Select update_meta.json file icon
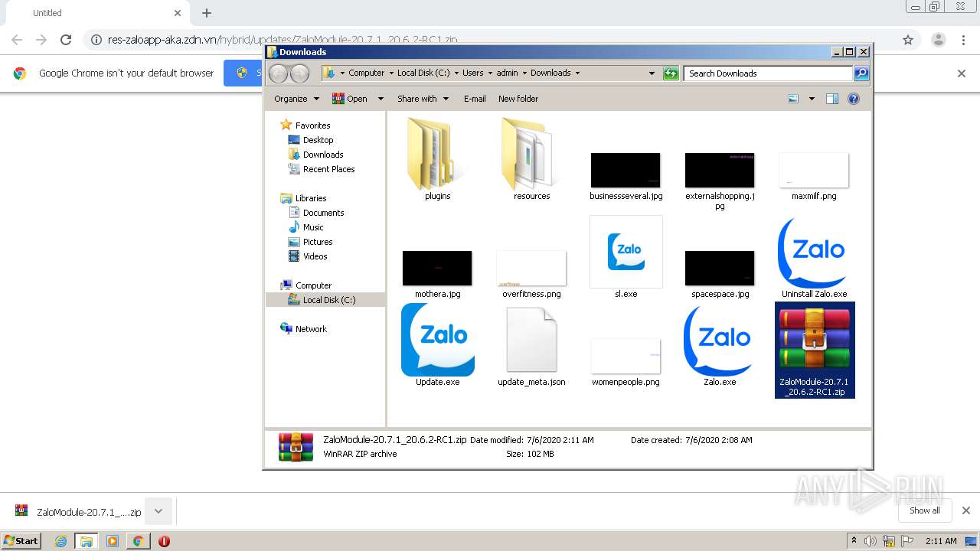 click(531, 340)
